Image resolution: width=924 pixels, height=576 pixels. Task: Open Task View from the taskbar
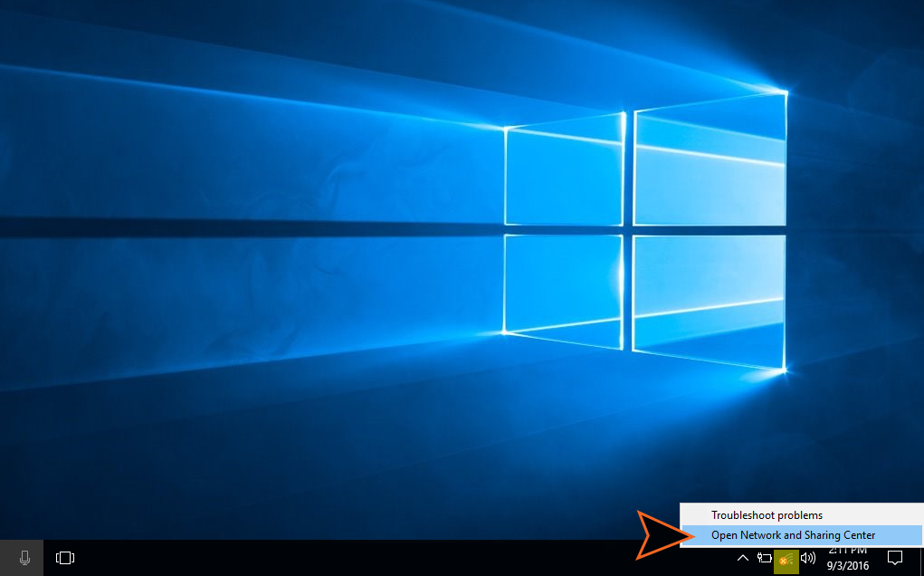click(65, 558)
